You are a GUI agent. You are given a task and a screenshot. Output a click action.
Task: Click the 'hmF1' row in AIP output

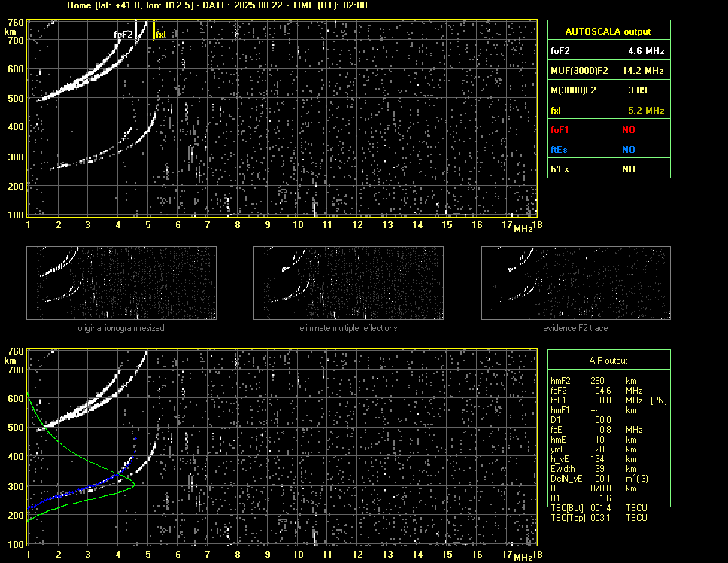coord(593,410)
